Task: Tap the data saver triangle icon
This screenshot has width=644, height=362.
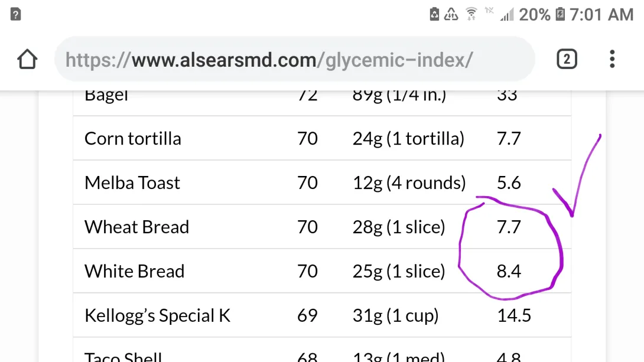Action: 450,14
